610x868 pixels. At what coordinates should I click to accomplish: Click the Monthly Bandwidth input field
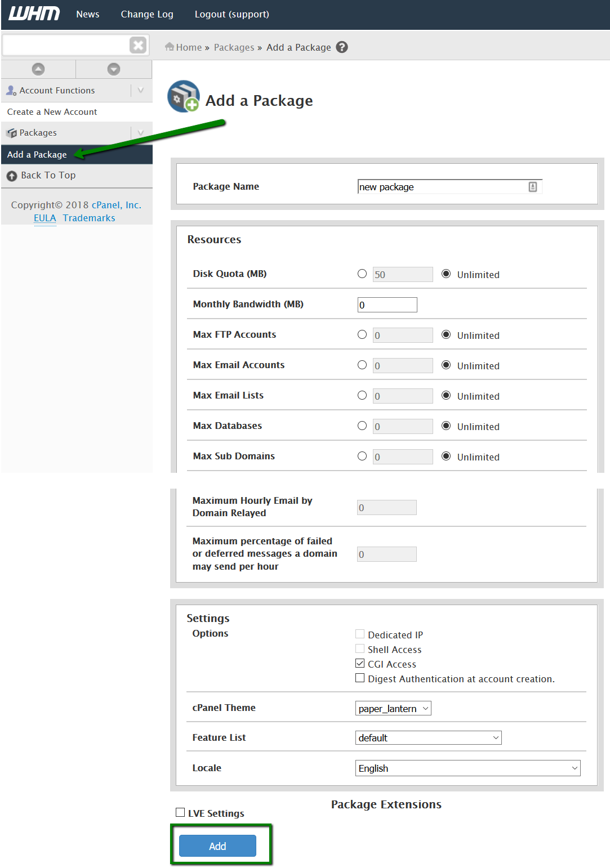click(x=387, y=305)
